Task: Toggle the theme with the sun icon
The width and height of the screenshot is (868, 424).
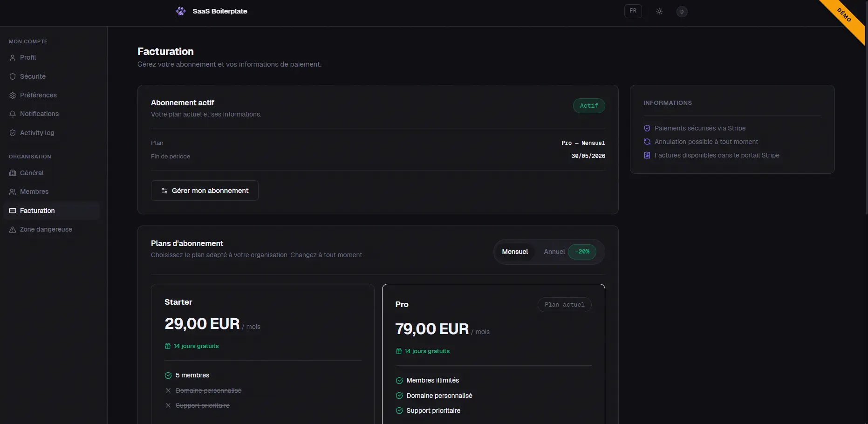Action: click(659, 11)
